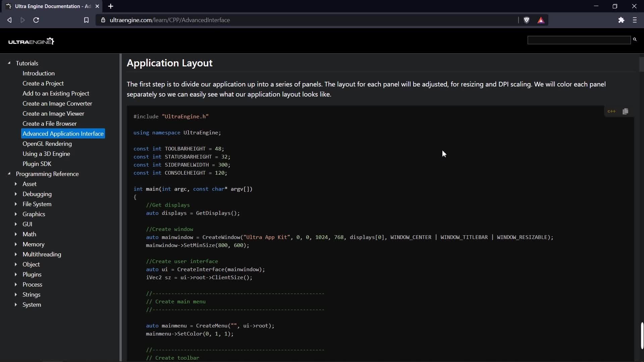Open the OpenGL Rendering tutorial
Screen dimensions: 644x362
[47, 144]
